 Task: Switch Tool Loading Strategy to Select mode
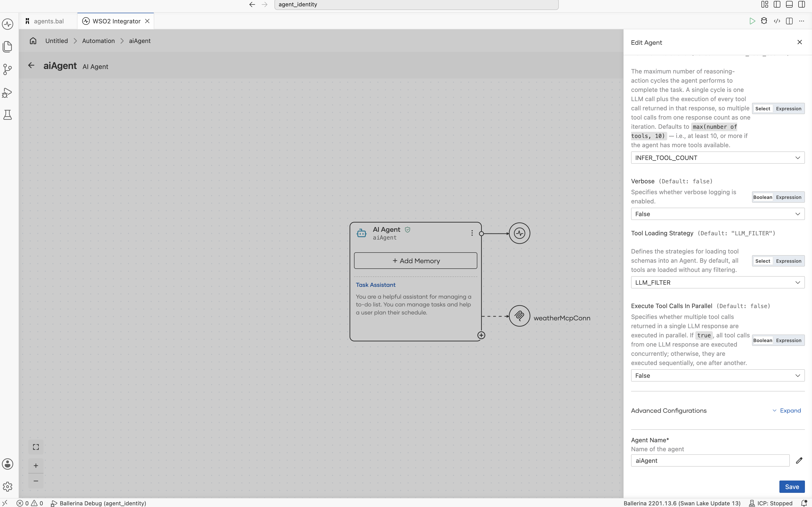point(763,261)
